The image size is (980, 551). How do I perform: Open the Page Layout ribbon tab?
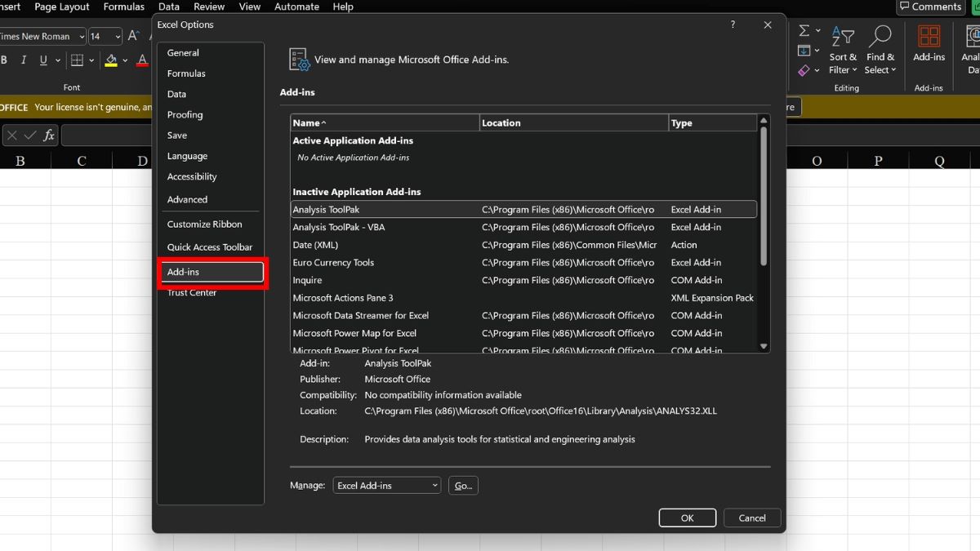(x=62, y=7)
